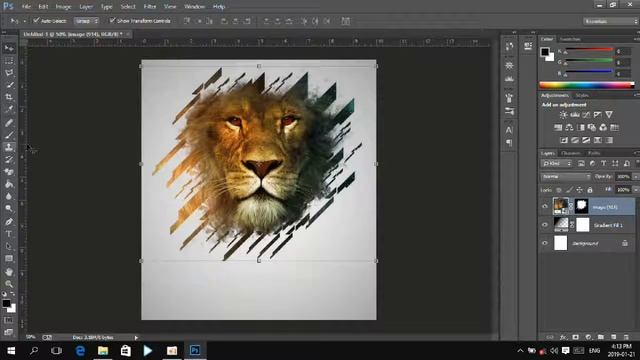
Task: Lock all on the selected layer
Action: pos(590,190)
